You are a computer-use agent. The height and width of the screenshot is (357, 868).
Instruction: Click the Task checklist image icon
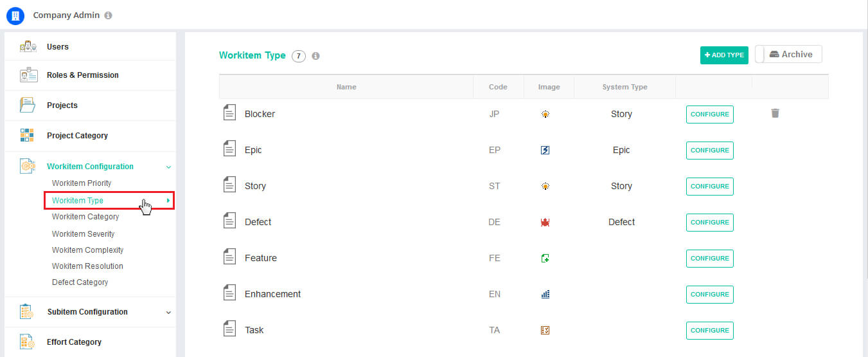click(545, 330)
